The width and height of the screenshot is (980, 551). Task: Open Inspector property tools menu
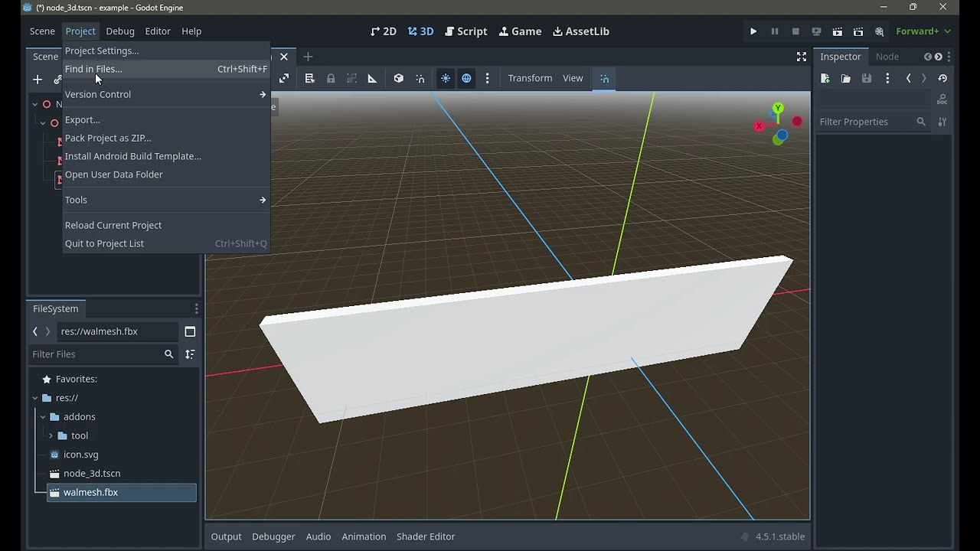[x=942, y=122]
